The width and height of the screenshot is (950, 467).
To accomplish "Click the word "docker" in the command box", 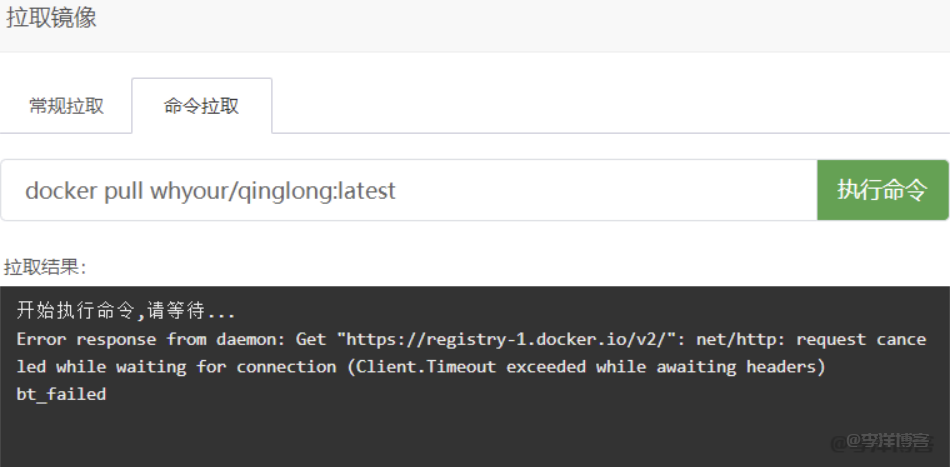I will (61, 190).
